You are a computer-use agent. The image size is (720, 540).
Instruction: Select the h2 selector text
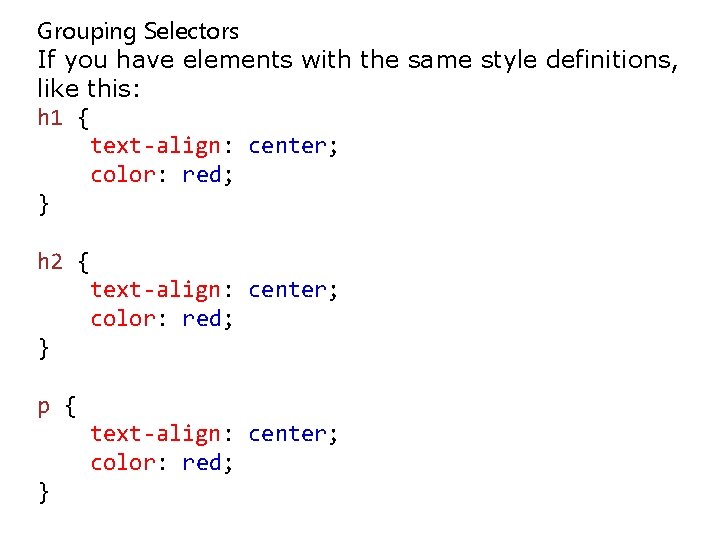click(x=50, y=262)
